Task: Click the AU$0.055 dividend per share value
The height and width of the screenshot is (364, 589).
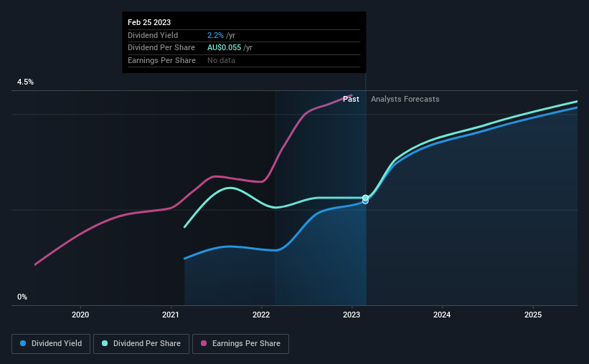Action: [x=225, y=48]
